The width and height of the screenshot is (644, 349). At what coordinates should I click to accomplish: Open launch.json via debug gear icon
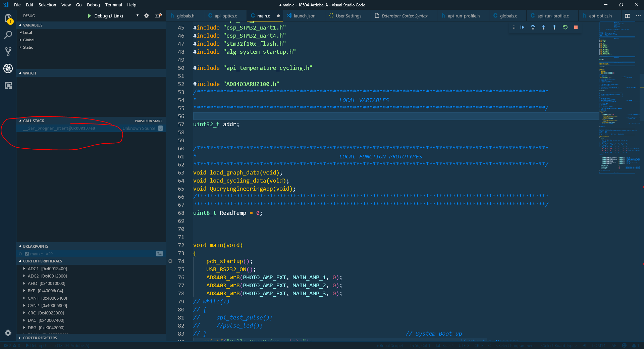[x=147, y=16]
